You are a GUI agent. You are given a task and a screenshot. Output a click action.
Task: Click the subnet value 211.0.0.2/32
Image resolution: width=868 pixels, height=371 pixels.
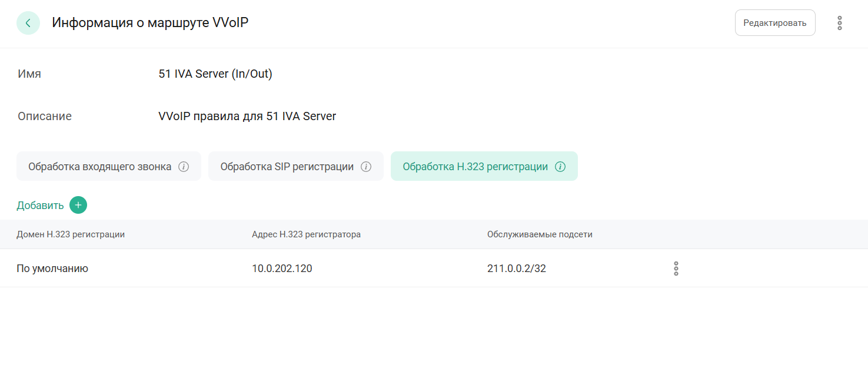[516, 269]
